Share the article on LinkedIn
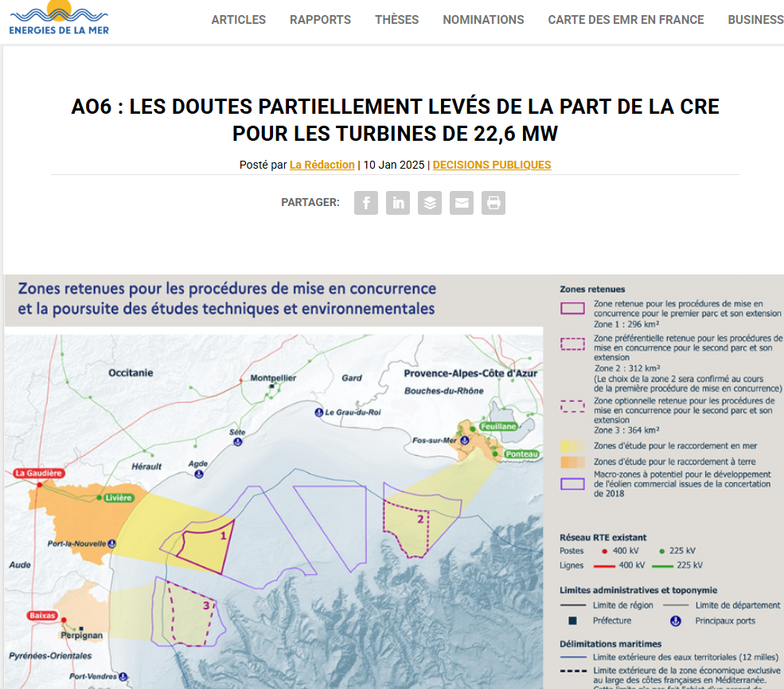 [398, 203]
